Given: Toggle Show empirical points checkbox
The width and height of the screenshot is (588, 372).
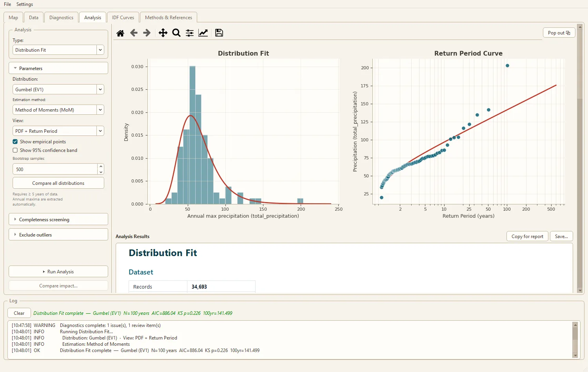Looking at the screenshot, I should click(x=15, y=142).
